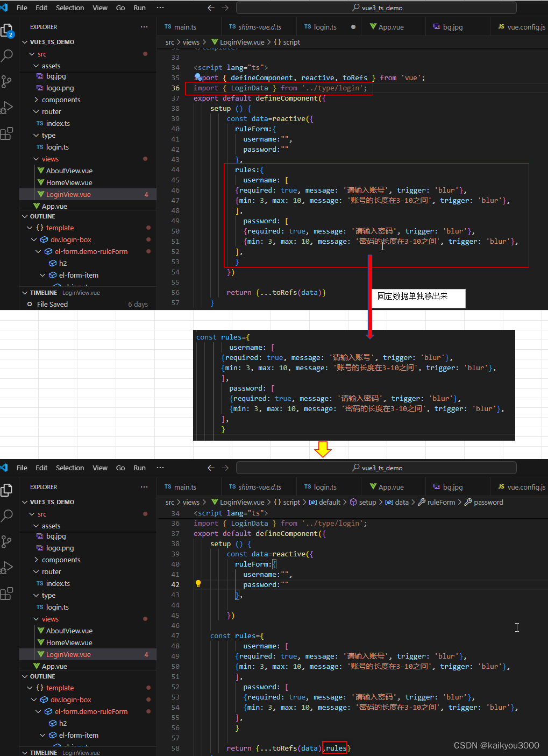
Task: Click the Explorer icon showing badge 2
Action: [x=8, y=31]
